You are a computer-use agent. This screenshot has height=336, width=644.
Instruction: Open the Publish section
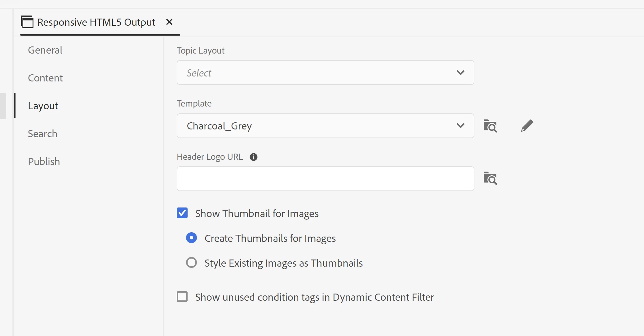click(x=44, y=162)
